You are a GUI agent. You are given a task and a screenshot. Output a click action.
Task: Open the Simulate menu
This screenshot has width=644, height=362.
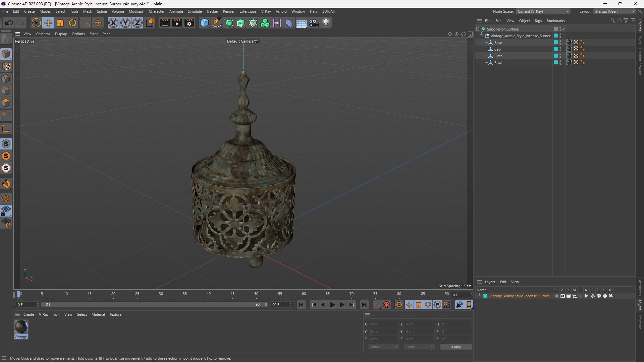pyautogui.click(x=195, y=11)
